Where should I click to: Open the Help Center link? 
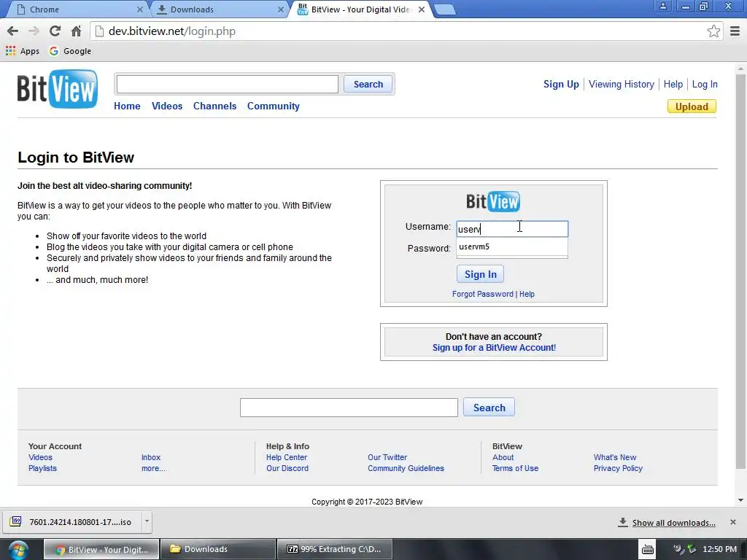coord(287,457)
